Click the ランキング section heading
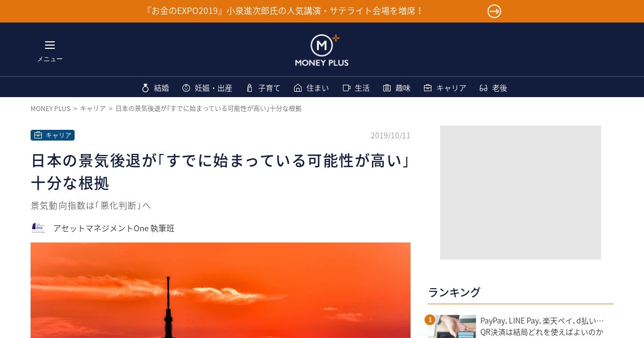 coord(454,292)
